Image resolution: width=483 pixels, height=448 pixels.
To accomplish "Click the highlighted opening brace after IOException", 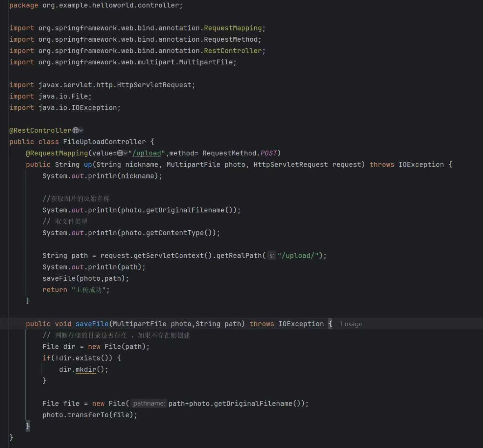I will (x=330, y=324).
